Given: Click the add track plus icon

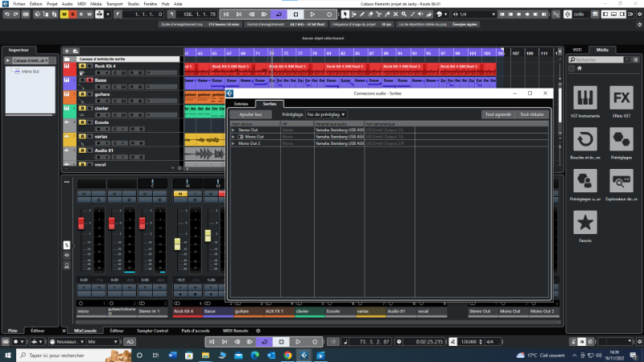Looking at the screenshot, I should coord(66,51).
